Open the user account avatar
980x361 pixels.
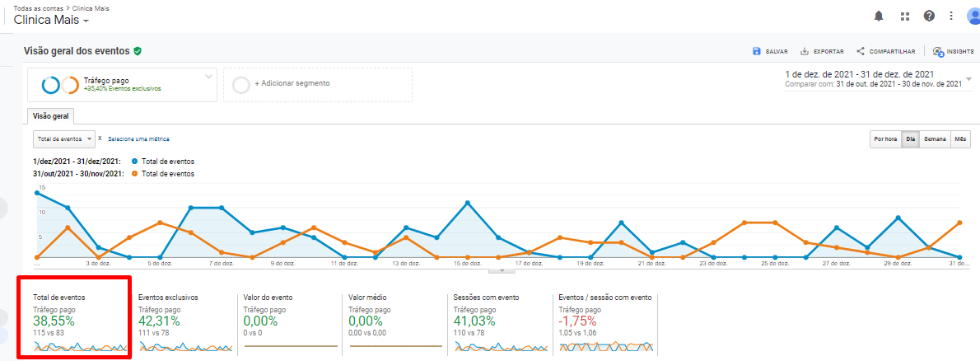coord(973,16)
